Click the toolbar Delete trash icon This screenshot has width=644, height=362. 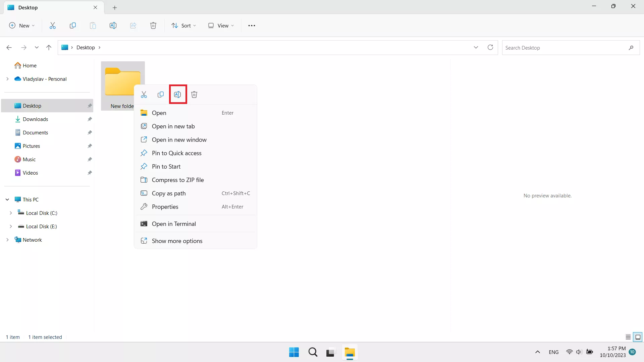coord(153,25)
